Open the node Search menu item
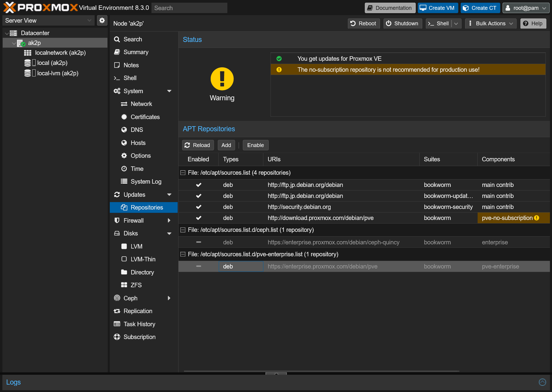The height and width of the screenshot is (392, 552). pos(144,39)
